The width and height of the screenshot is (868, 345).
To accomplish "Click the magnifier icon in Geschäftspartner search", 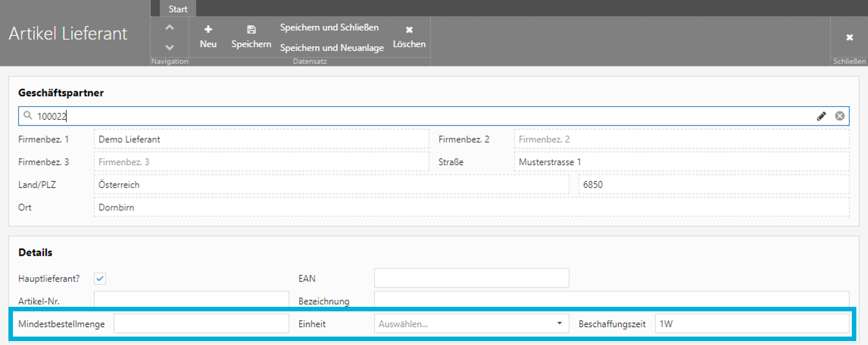I will click(x=27, y=116).
